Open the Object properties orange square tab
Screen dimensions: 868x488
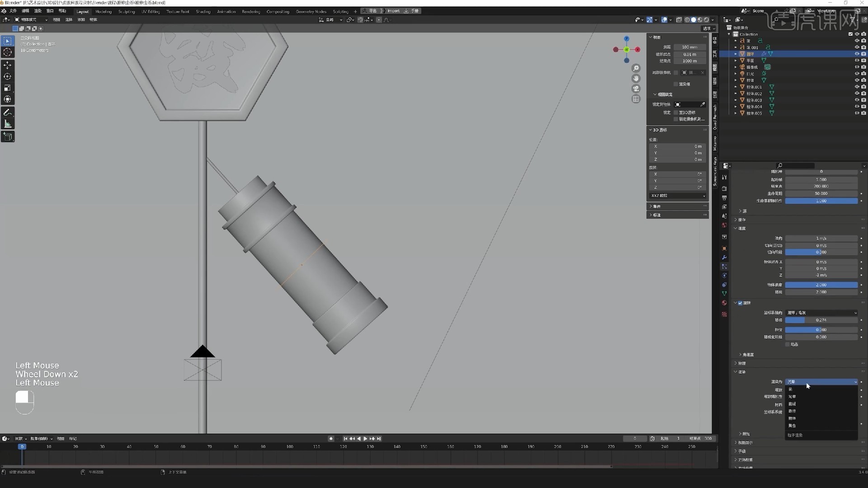[x=724, y=249]
